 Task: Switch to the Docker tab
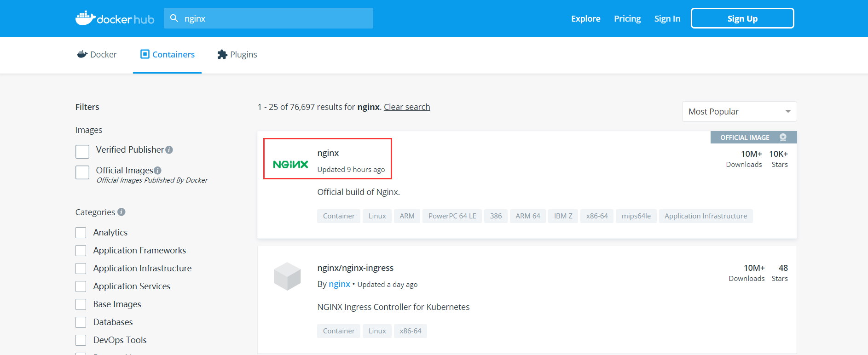[x=97, y=55]
